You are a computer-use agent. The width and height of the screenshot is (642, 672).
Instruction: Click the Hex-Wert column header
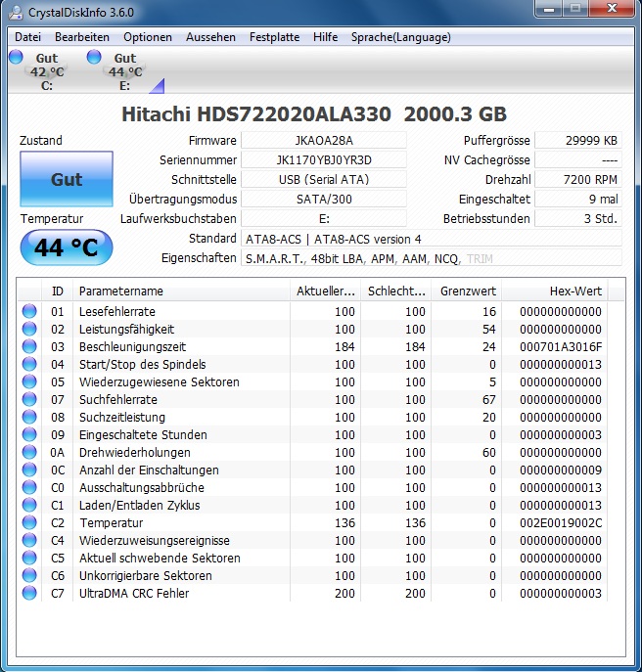click(x=555, y=291)
